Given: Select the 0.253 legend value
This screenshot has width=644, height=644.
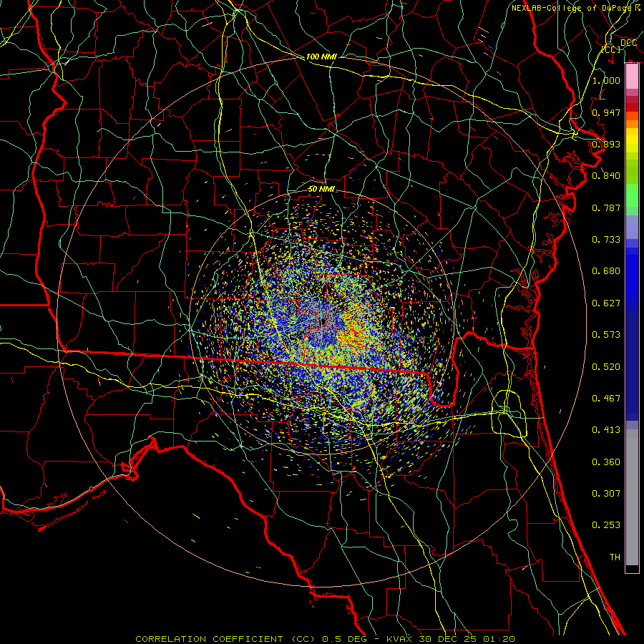Looking at the screenshot, I should tap(606, 525).
